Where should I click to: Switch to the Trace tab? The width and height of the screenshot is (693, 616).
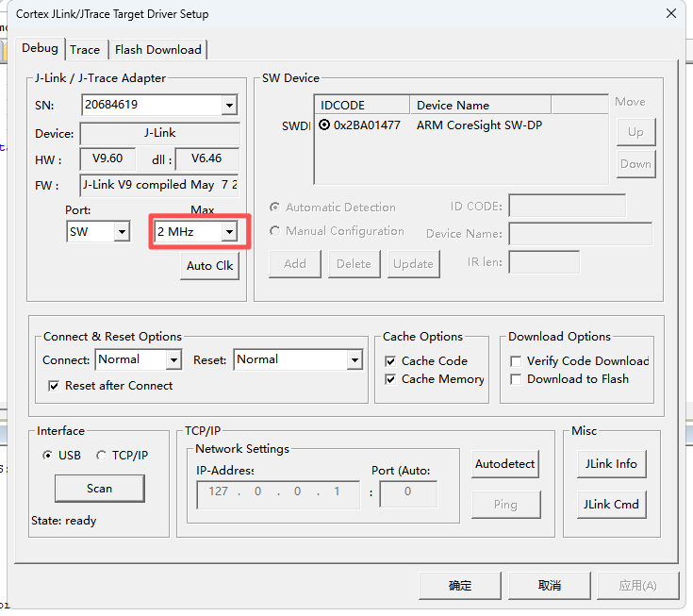(85, 49)
